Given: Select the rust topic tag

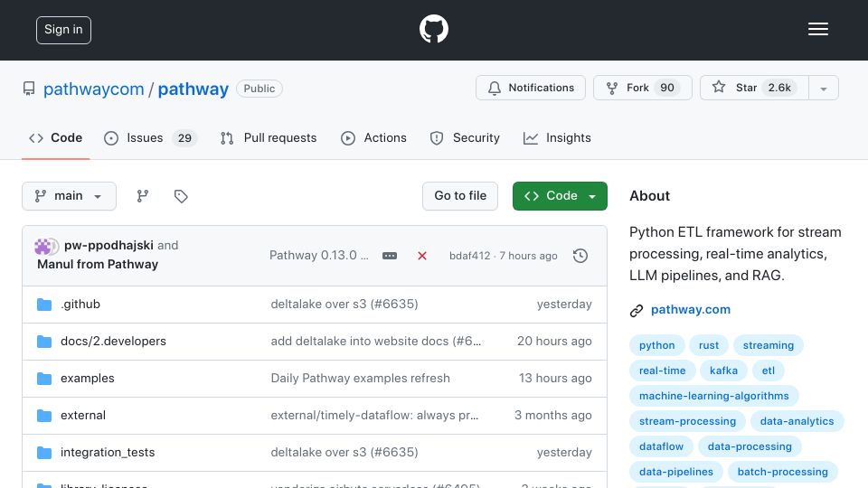Looking at the screenshot, I should click(709, 345).
